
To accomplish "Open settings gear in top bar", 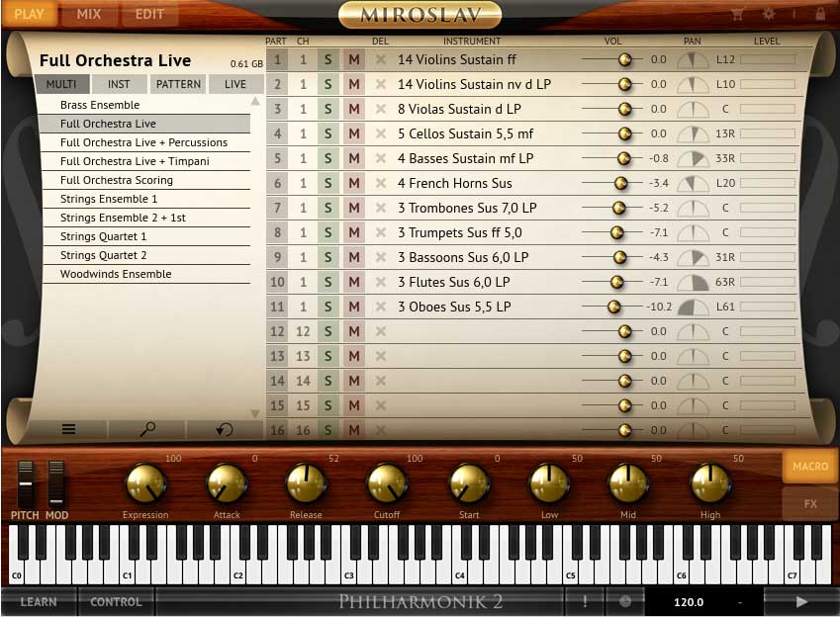I will [x=769, y=14].
